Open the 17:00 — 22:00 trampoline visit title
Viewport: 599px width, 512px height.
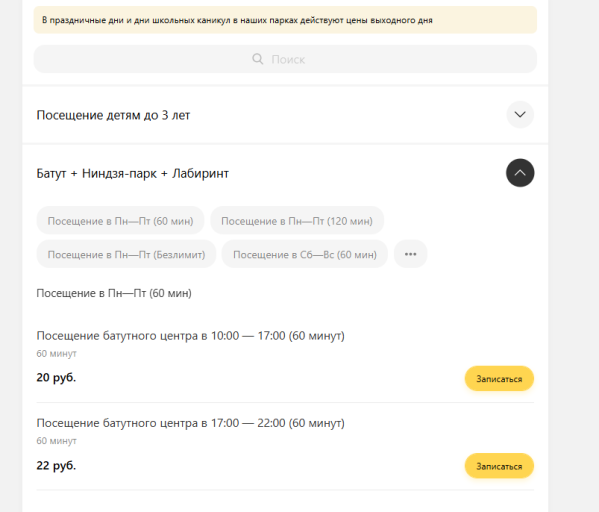(190, 423)
